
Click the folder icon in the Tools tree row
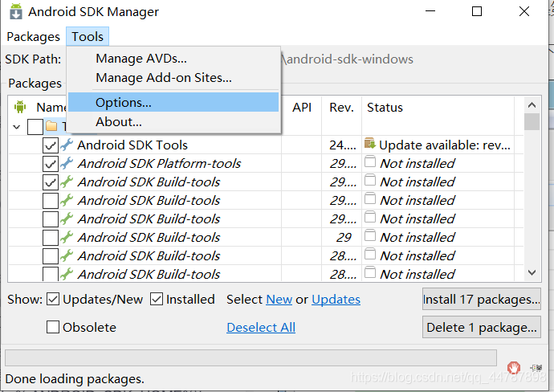[x=51, y=126]
